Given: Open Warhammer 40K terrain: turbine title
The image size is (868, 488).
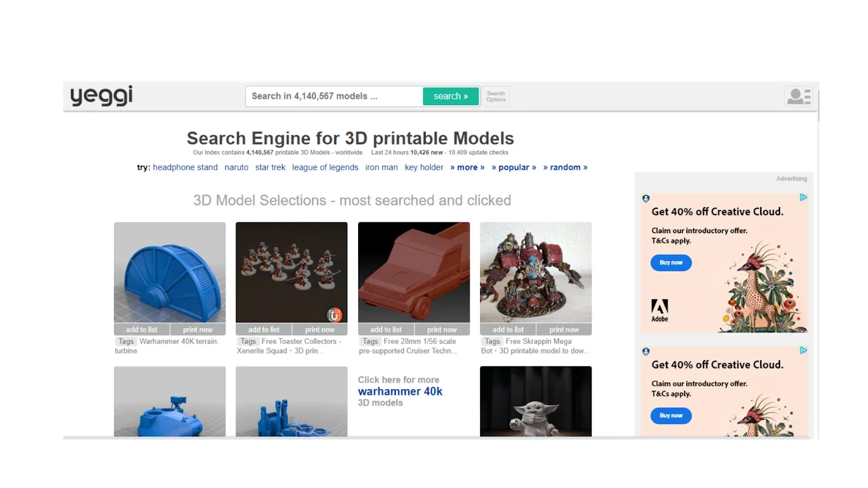Looking at the screenshot, I should [x=167, y=346].
